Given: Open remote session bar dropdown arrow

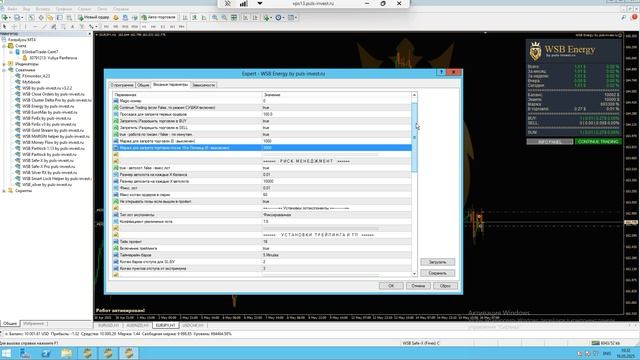Looking at the screenshot, I should (260, 4).
